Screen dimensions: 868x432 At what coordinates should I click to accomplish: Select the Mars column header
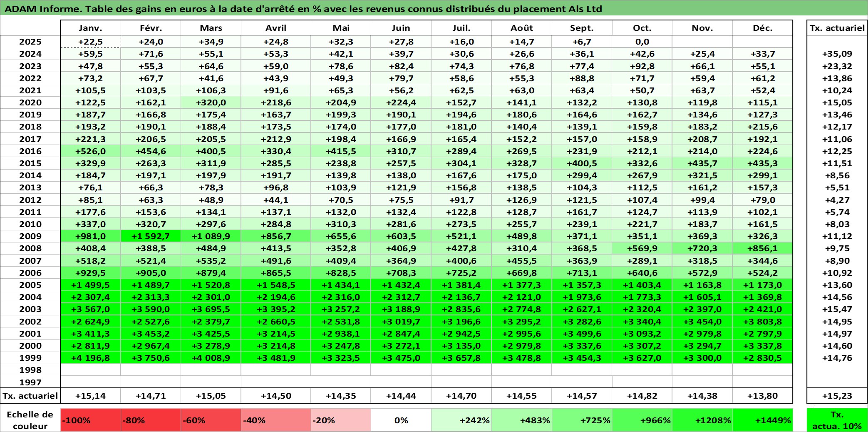pos(211,28)
